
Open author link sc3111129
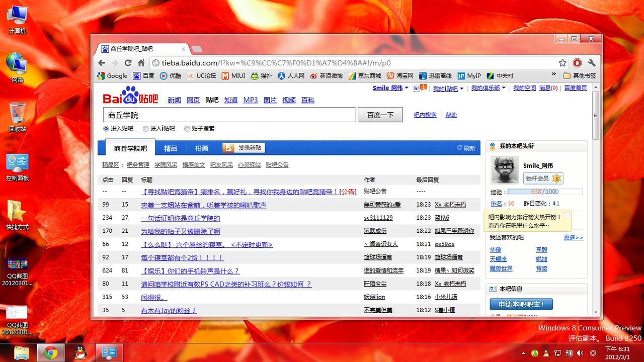pyautogui.click(x=378, y=218)
